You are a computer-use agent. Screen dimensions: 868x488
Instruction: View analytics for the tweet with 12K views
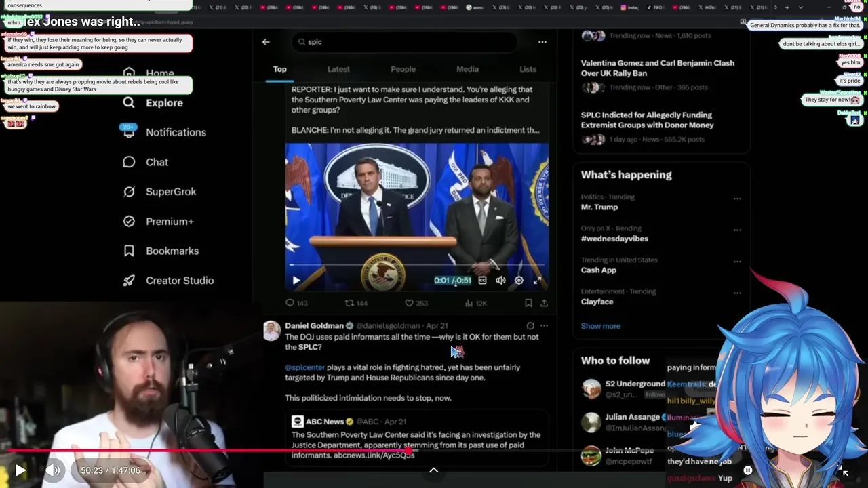[475, 303]
